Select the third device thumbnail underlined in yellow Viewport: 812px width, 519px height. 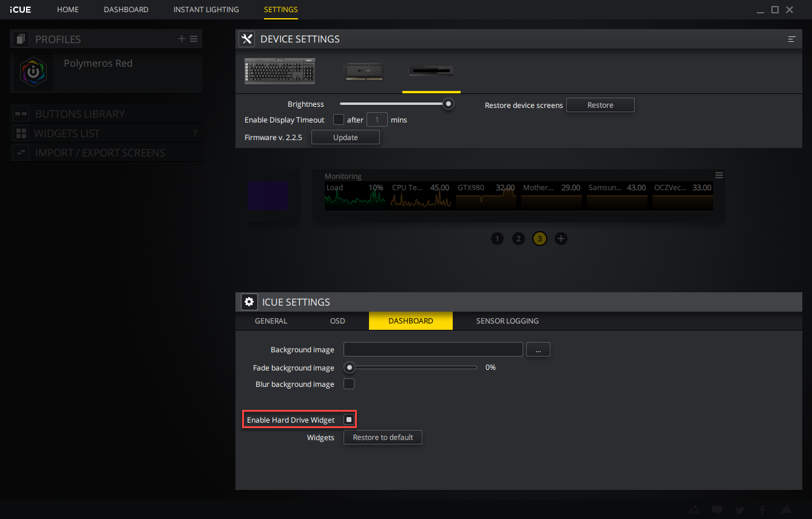pyautogui.click(x=431, y=72)
